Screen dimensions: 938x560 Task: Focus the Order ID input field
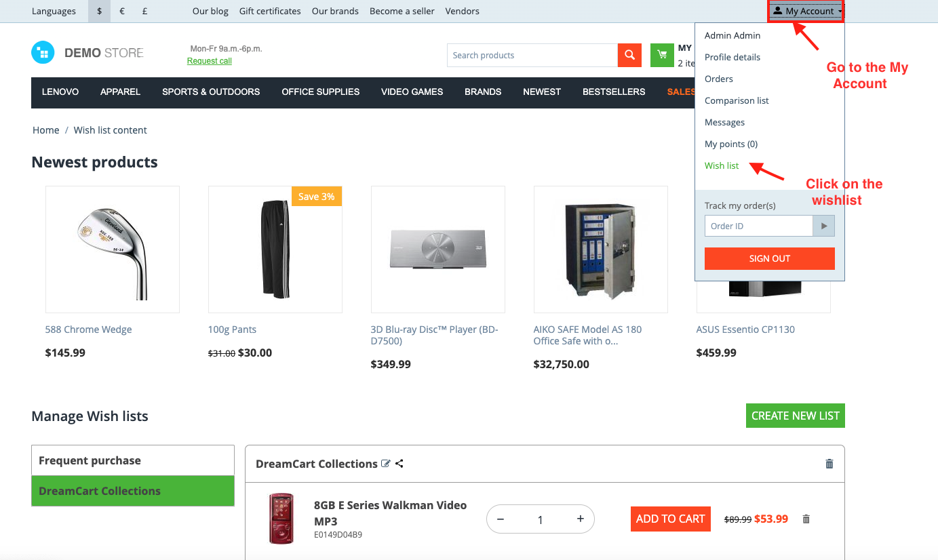click(x=758, y=226)
